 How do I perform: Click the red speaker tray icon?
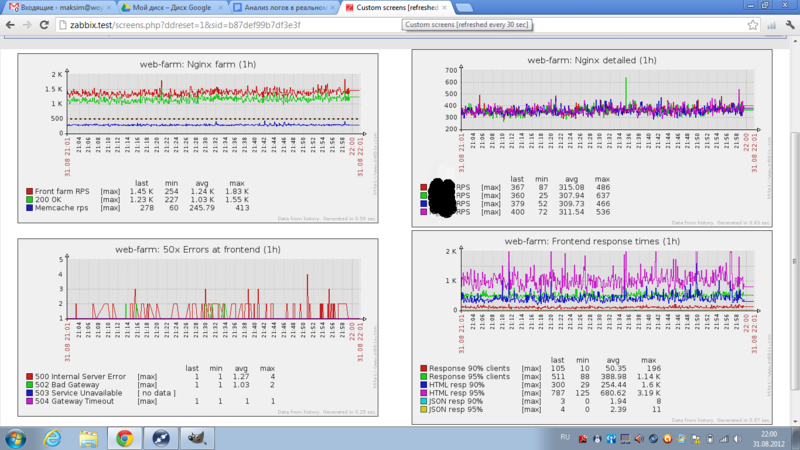(639, 439)
